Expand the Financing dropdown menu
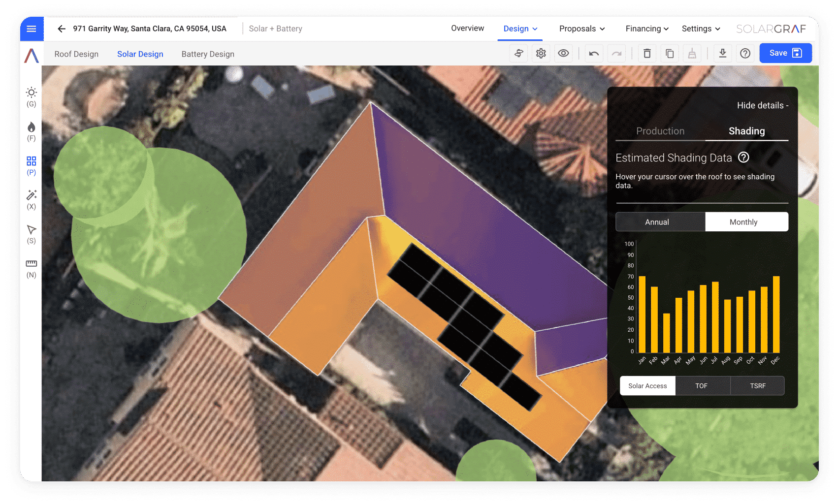838x504 pixels. tap(647, 29)
